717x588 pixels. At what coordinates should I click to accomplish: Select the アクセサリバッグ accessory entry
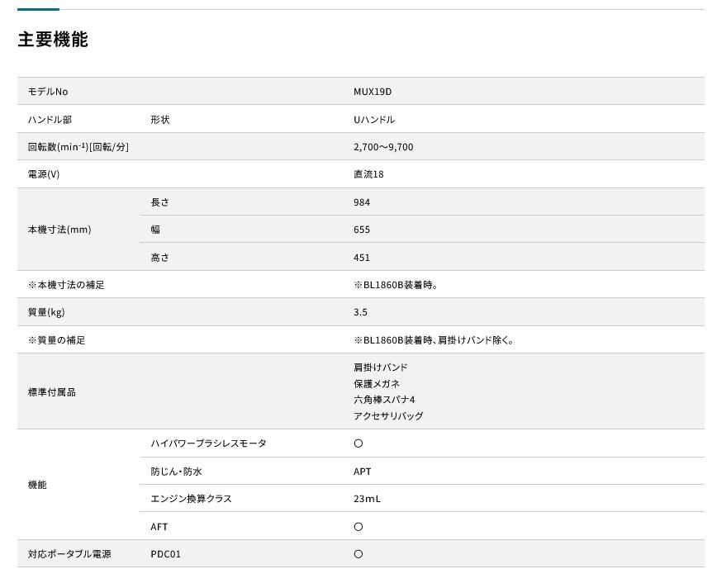coord(388,416)
